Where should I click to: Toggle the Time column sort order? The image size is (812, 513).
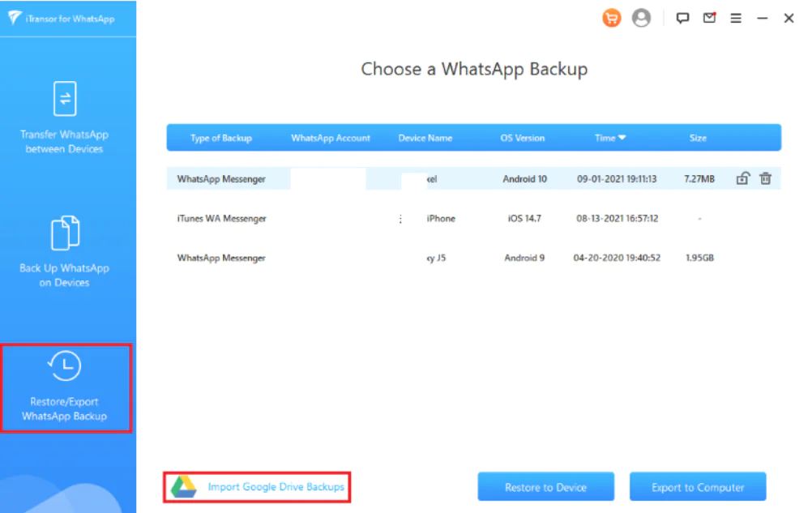(x=609, y=138)
